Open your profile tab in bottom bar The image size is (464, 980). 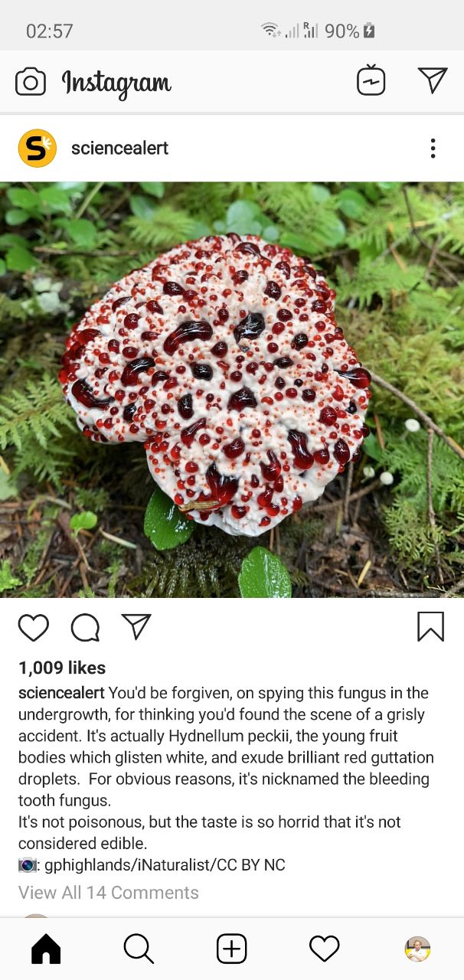(417, 949)
